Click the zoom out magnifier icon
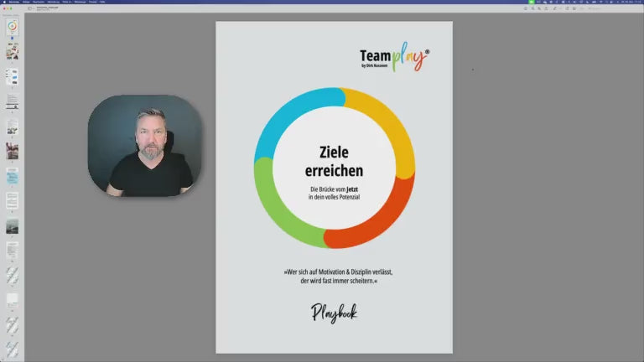Screen dimensions: 644x362 532,8
